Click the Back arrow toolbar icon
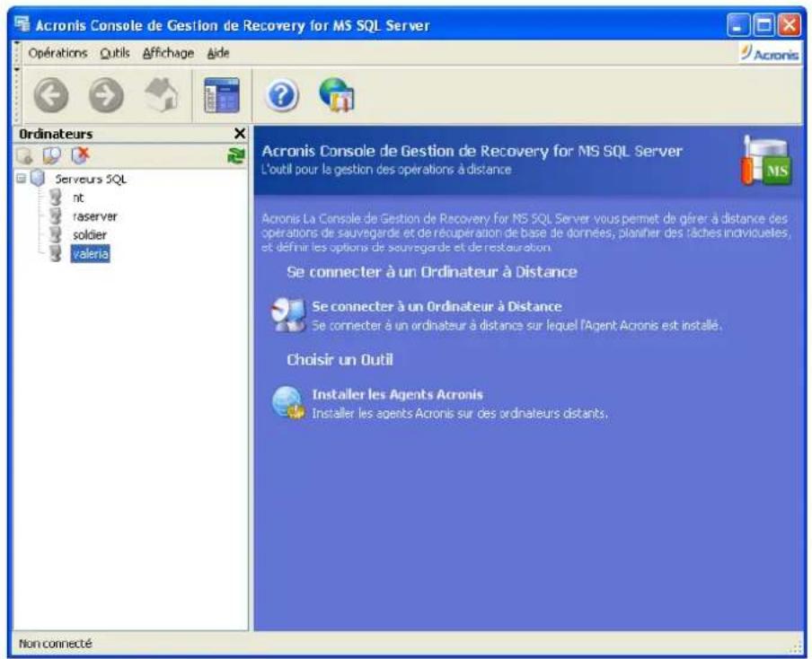Viewport: 812px width, 659px height. (x=50, y=95)
